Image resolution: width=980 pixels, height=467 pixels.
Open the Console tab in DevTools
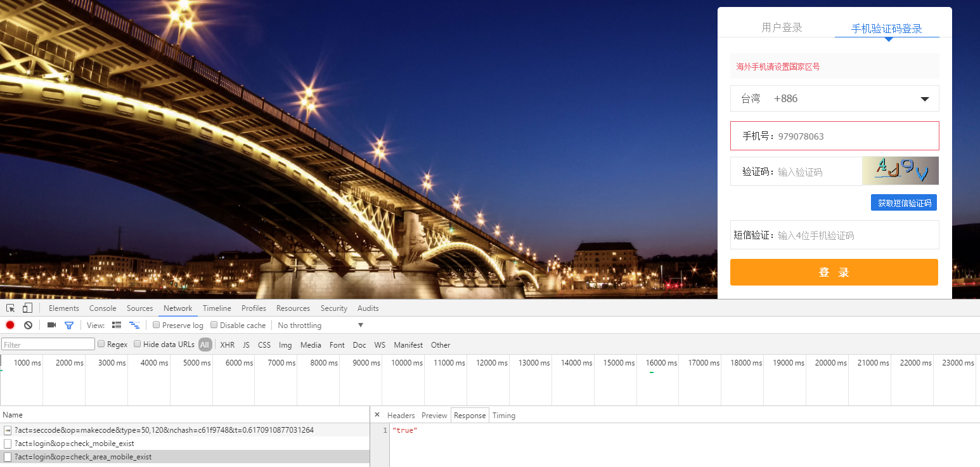pyautogui.click(x=103, y=308)
